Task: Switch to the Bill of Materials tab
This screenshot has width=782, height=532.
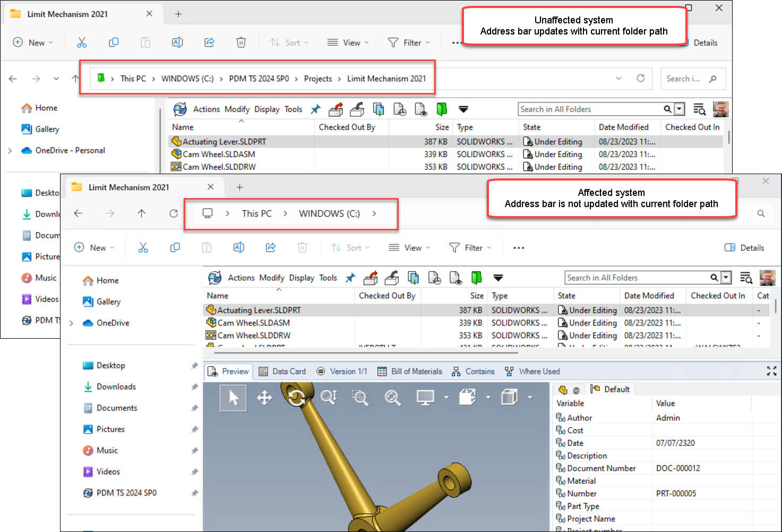Action: coord(416,371)
